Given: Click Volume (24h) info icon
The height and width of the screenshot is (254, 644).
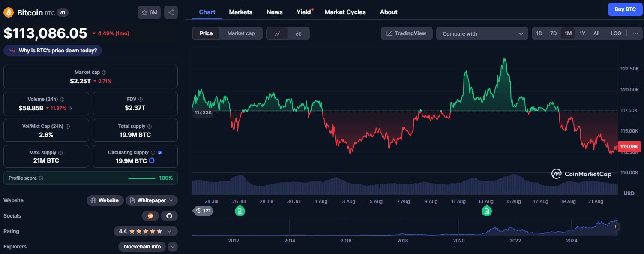Looking at the screenshot, I should pyautogui.click(x=62, y=99).
